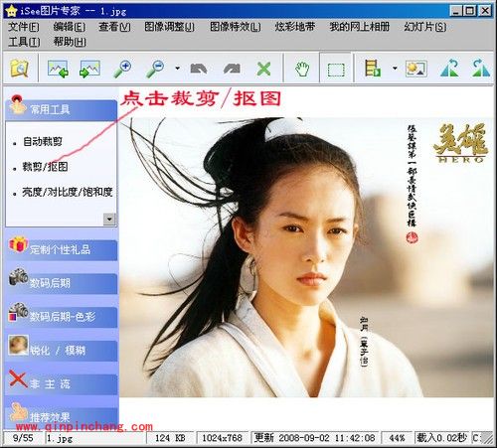
Task: Click the slideshow film strip icon
Action: tap(372, 69)
